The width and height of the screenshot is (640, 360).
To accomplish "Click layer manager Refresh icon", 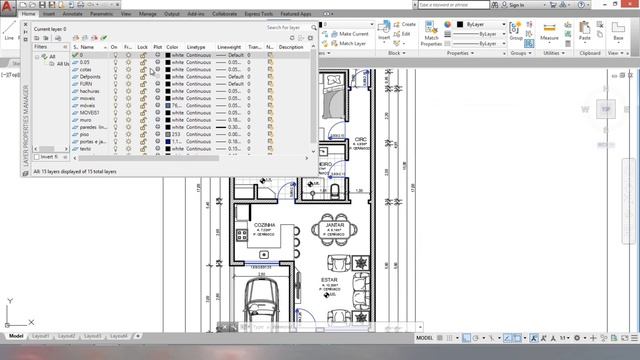I will (292, 38).
